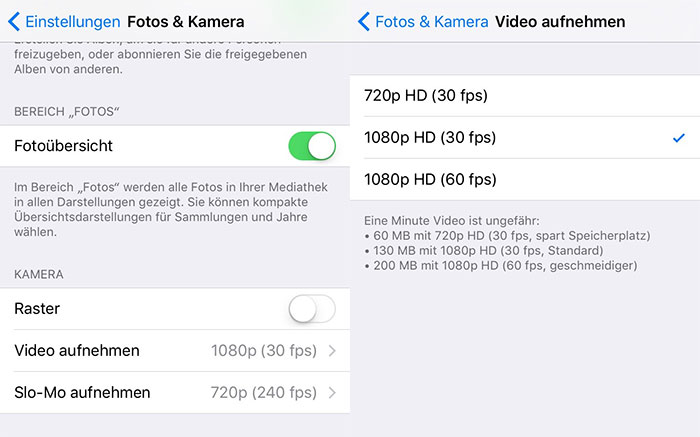Tap the back chevron beside Fotos & Kamera

[364, 22]
